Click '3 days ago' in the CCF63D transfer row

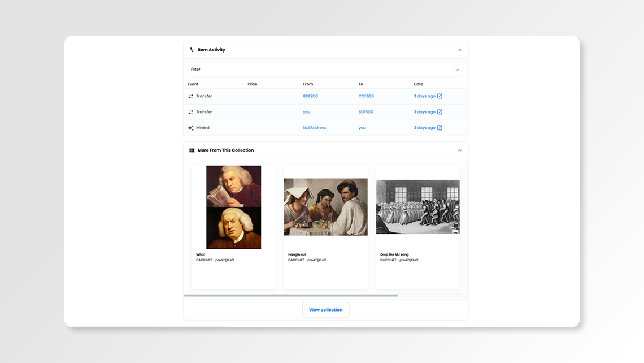pos(425,96)
